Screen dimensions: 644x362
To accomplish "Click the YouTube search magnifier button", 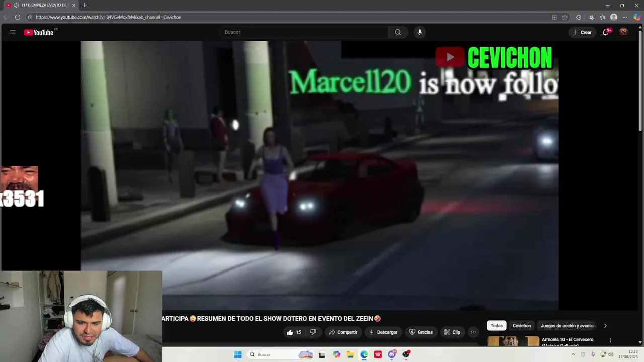I will [x=398, y=32].
